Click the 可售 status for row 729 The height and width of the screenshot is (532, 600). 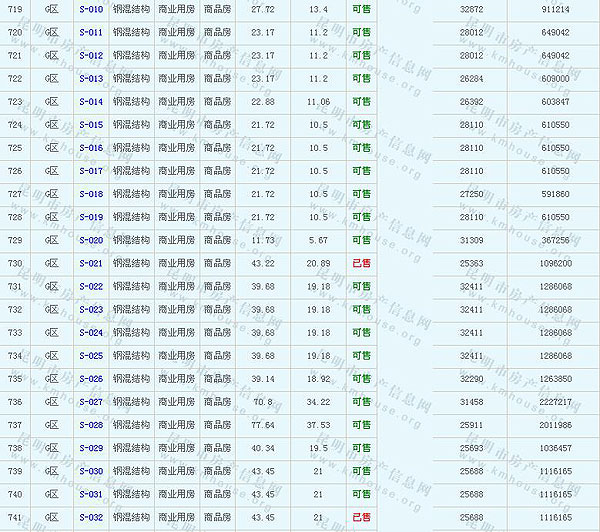[361, 241]
